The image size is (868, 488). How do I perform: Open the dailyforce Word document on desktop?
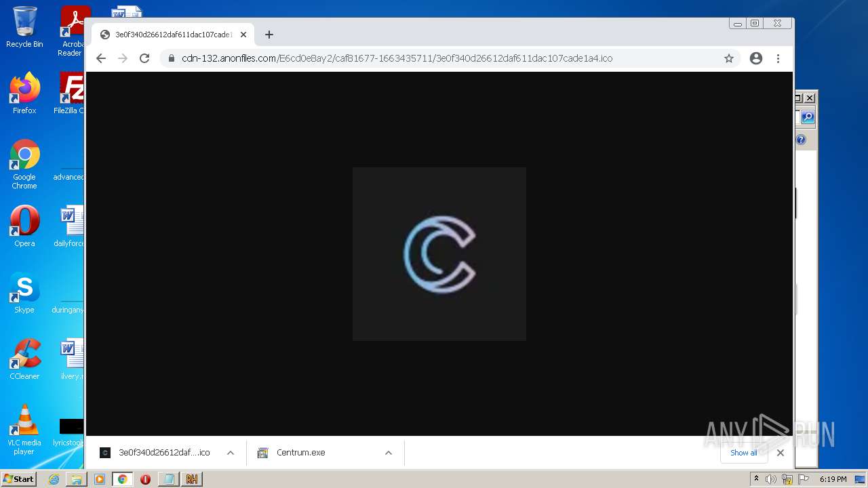point(70,226)
